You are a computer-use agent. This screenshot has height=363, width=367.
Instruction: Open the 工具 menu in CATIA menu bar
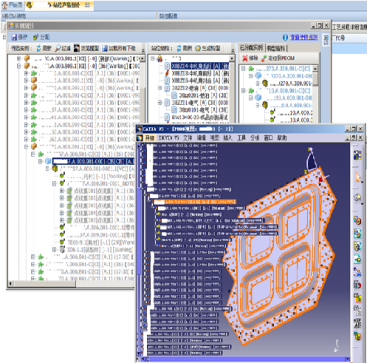click(241, 138)
